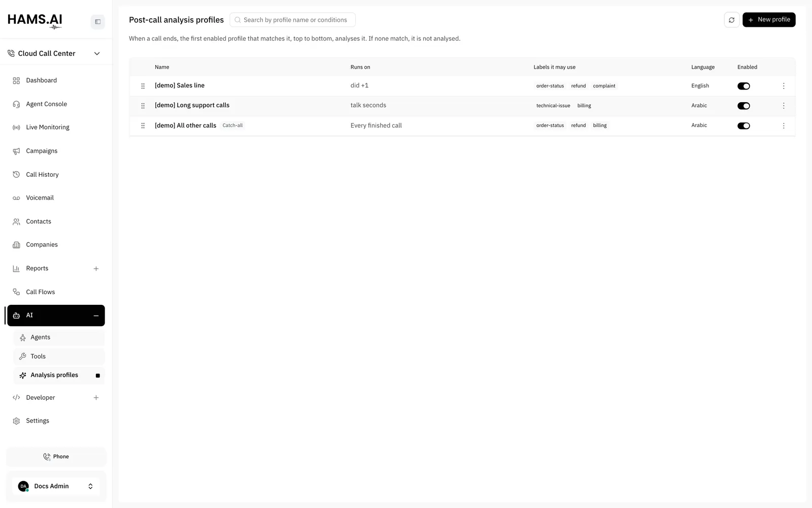The width and height of the screenshot is (812, 508).
Task: Create a New profile
Action: (769, 20)
